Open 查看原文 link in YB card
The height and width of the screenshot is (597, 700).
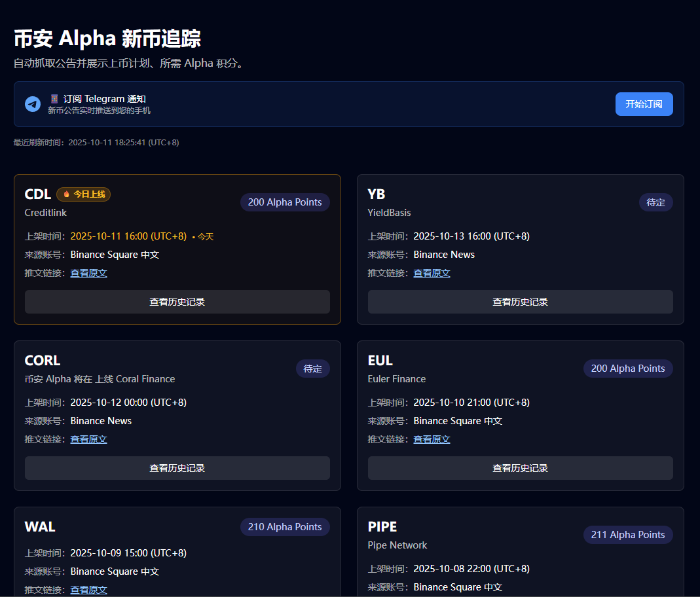[432, 273]
